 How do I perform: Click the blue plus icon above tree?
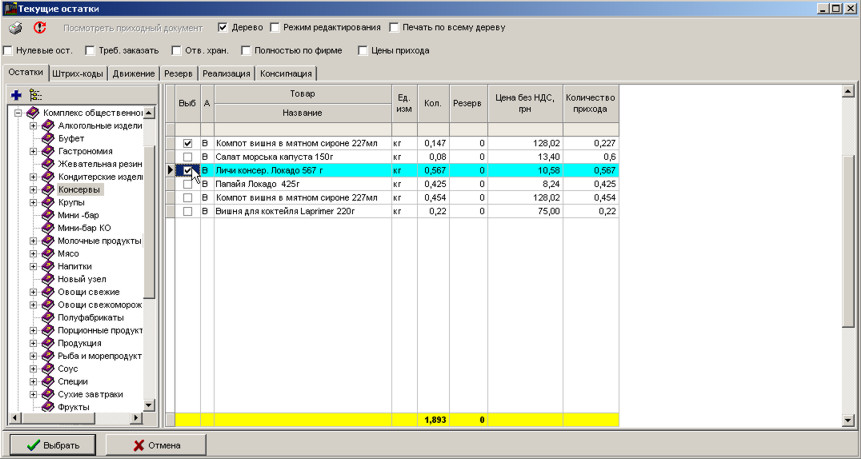click(16, 95)
